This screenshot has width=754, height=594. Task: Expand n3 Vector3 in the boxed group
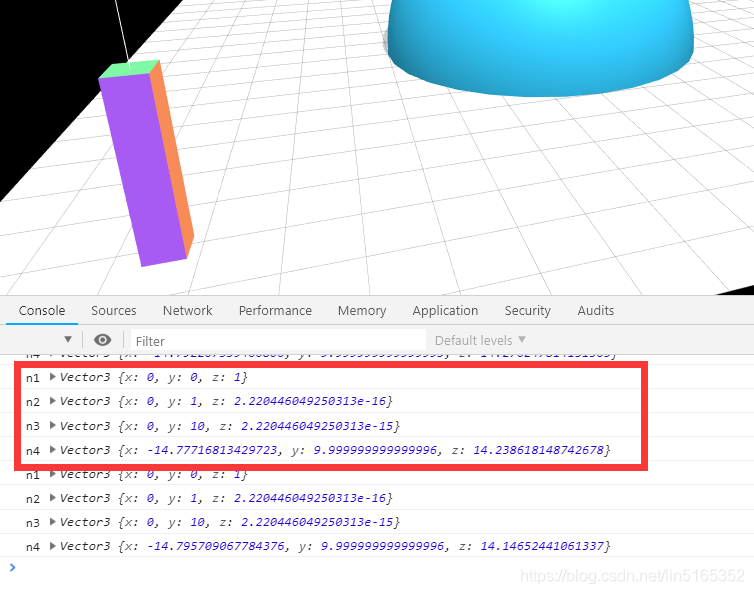click(53, 426)
